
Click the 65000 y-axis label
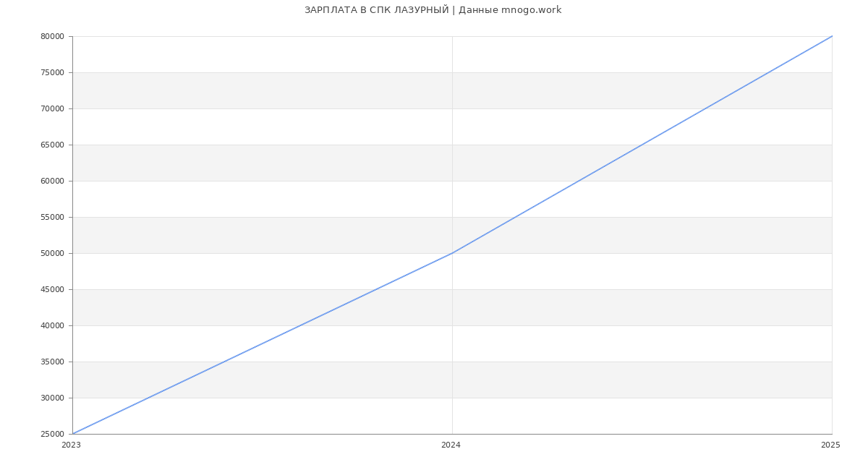pyautogui.click(x=52, y=145)
